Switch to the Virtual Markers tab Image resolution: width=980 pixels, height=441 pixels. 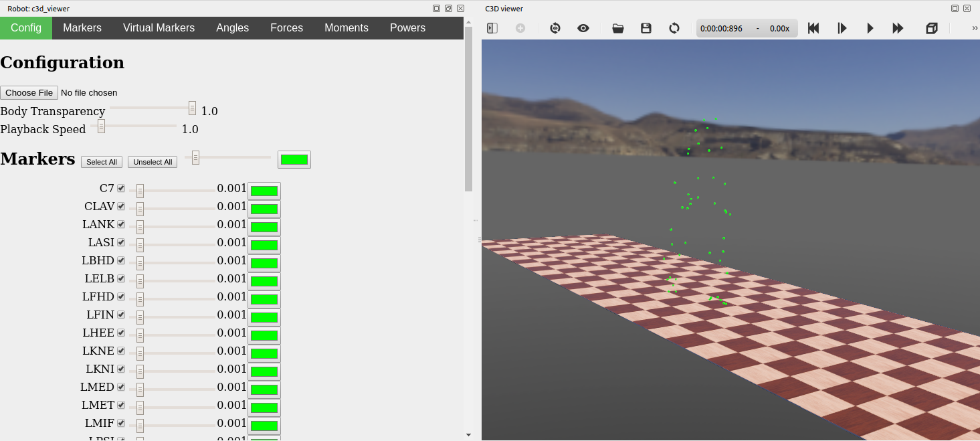pos(159,27)
